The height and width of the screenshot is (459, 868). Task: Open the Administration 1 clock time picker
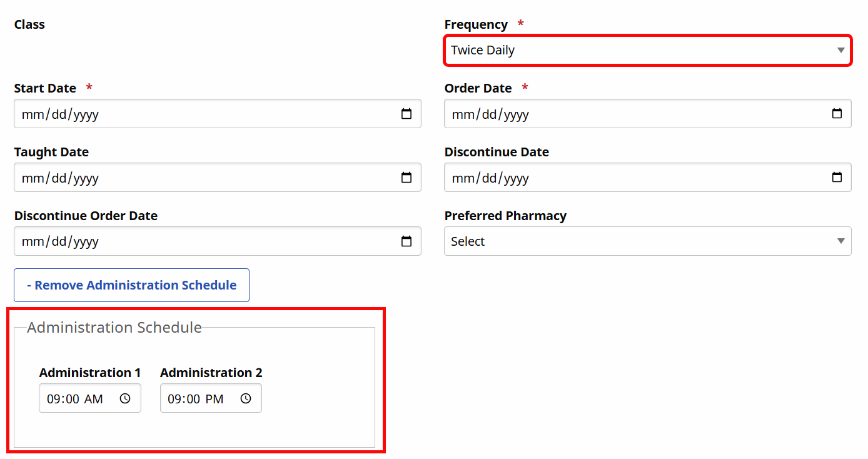point(126,398)
